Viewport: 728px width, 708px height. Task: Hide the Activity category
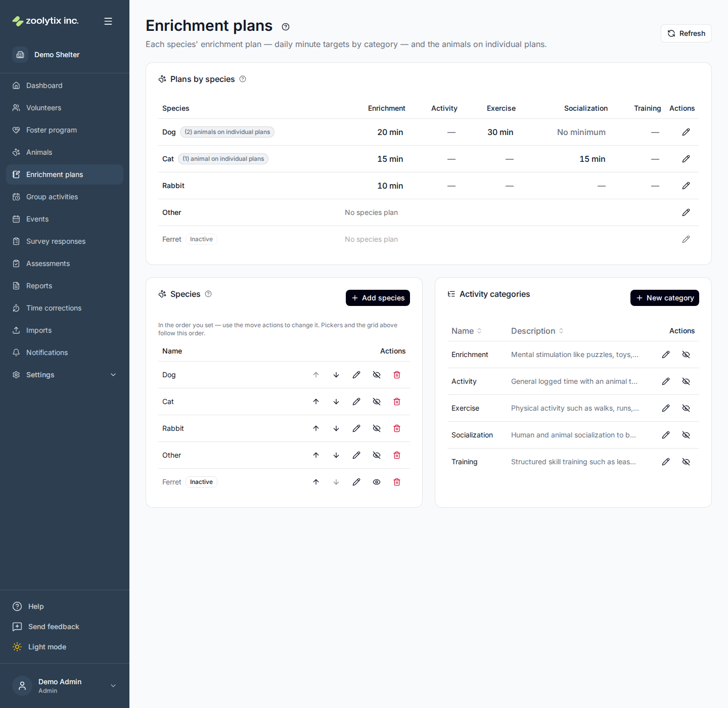[x=686, y=381]
